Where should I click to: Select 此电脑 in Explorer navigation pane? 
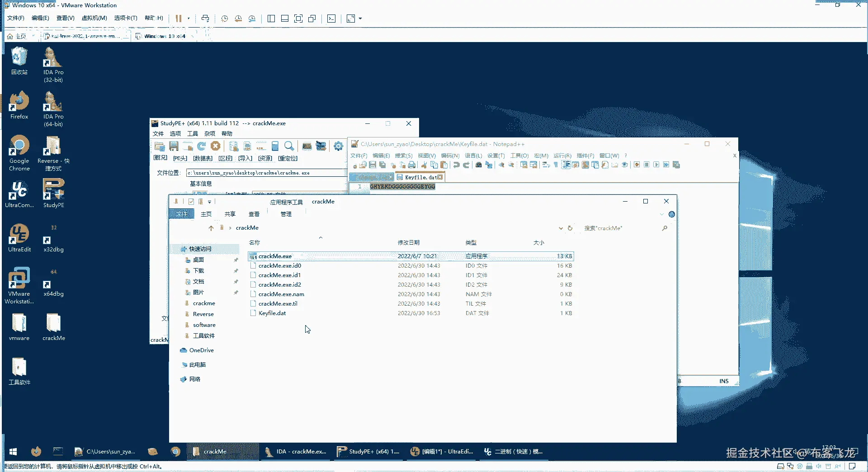tap(198, 365)
